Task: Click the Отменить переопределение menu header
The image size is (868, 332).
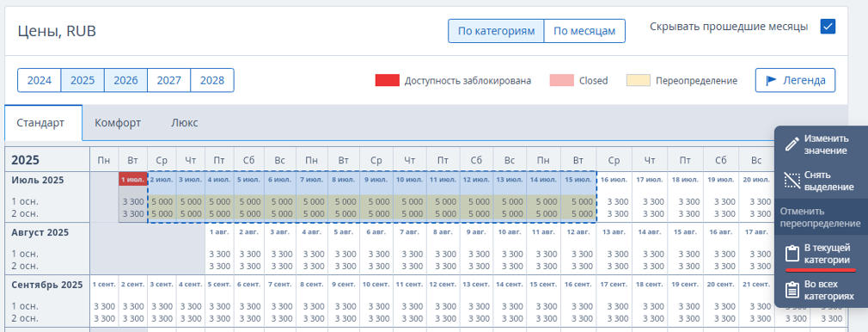Action: click(x=821, y=218)
